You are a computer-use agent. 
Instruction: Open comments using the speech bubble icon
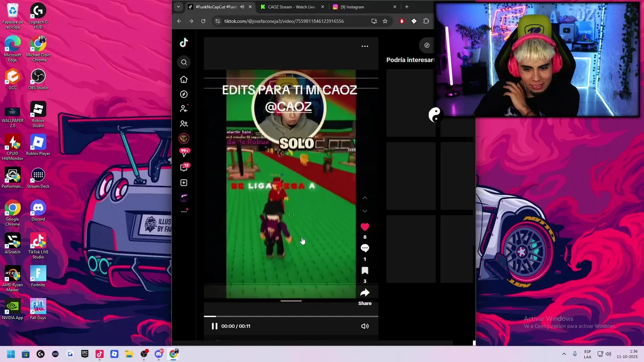[x=365, y=248]
